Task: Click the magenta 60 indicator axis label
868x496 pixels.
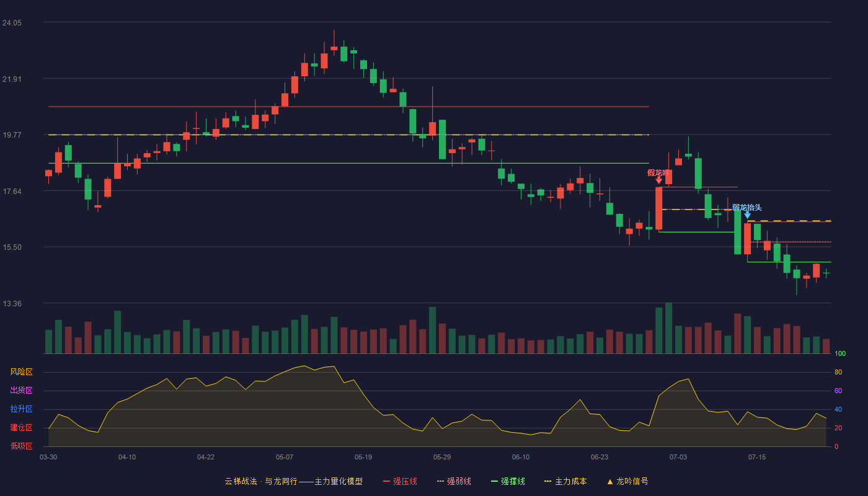Action: click(x=838, y=391)
